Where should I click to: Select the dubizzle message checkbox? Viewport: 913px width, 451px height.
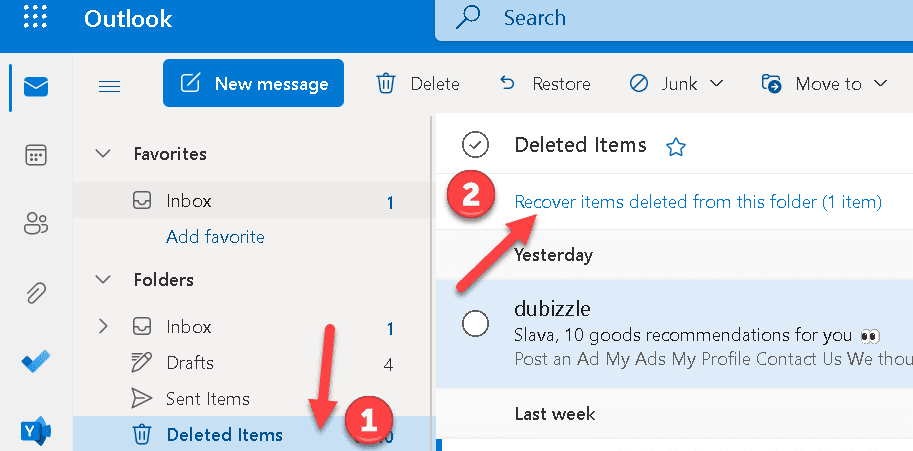tap(476, 324)
